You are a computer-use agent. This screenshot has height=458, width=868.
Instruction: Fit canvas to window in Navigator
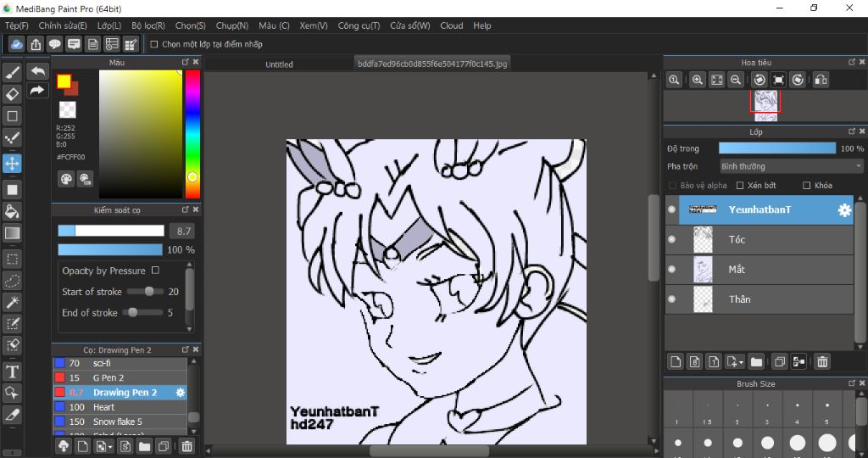click(x=716, y=80)
